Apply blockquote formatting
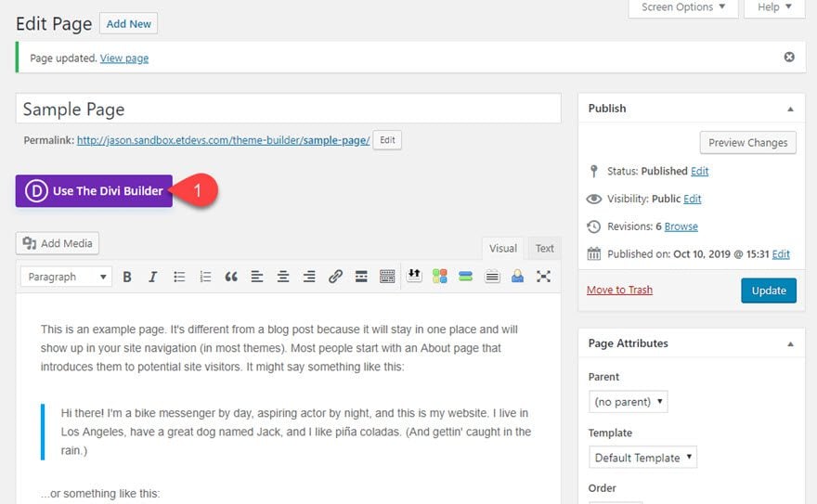 click(x=231, y=277)
